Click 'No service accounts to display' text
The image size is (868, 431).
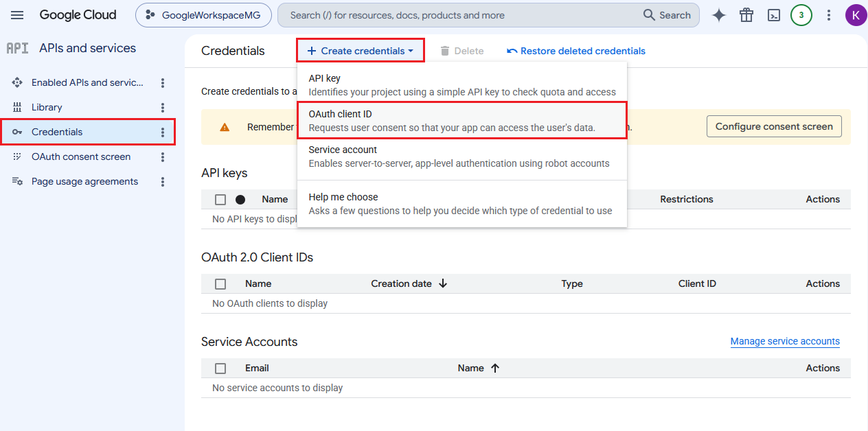coord(277,388)
